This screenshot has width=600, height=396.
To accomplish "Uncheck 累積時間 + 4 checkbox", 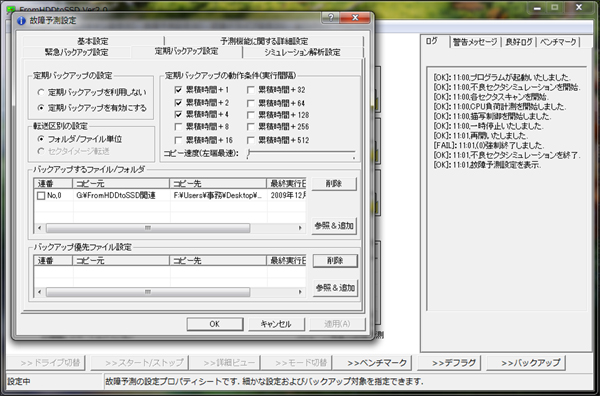I will 178,114.
